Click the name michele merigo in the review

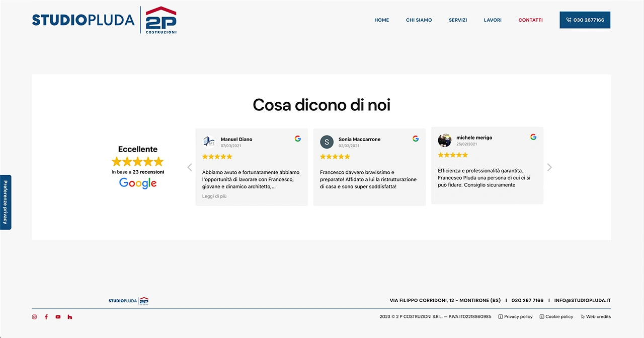click(x=474, y=138)
